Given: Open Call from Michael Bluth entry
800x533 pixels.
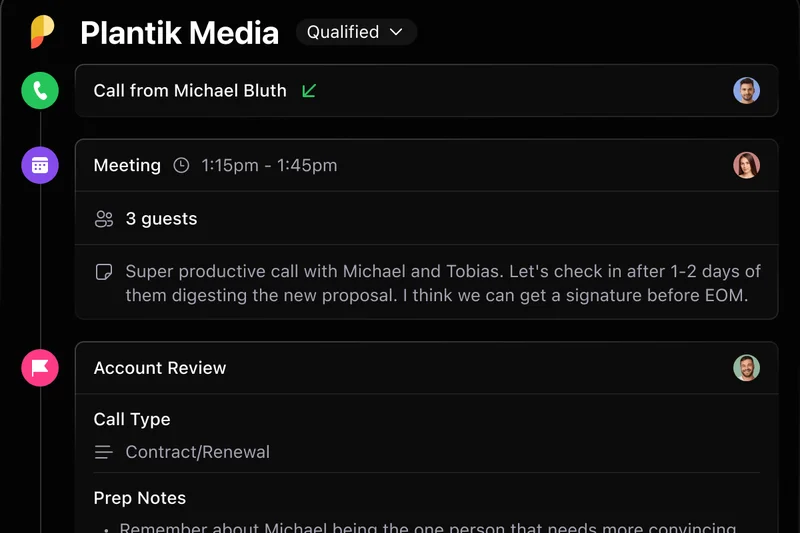Looking at the screenshot, I should [x=190, y=91].
